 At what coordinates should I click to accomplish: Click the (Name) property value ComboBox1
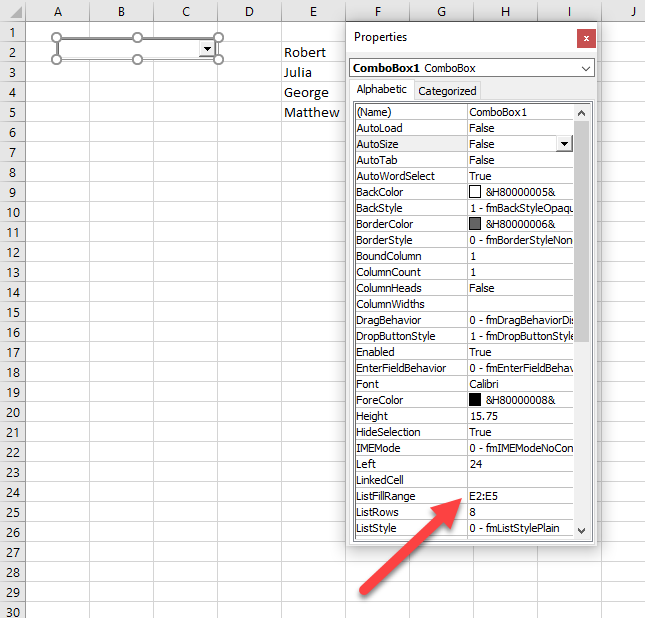pyautogui.click(x=520, y=112)
